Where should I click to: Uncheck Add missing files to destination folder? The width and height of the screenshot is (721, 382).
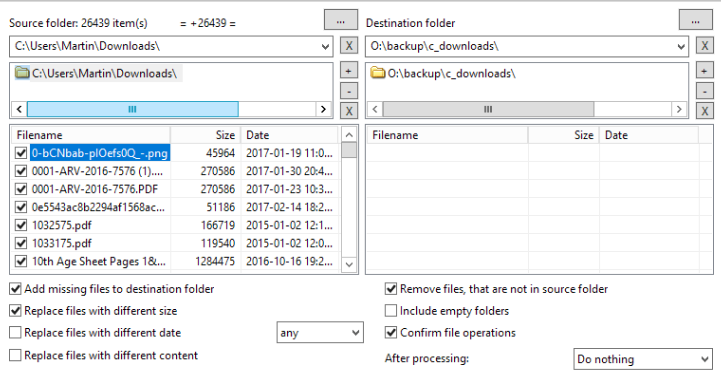[x=15, y=289]
